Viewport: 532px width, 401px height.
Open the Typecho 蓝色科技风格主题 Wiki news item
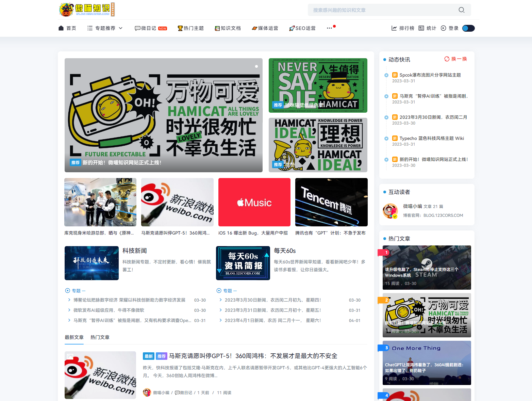pyautogui.click(x=432, y=138)
